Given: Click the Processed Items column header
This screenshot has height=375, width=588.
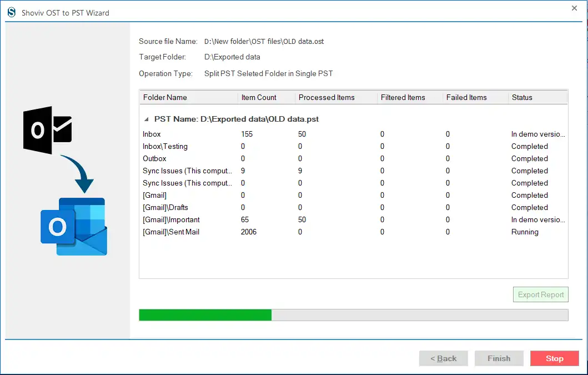Looking at the screenshot, I should 336,98.
